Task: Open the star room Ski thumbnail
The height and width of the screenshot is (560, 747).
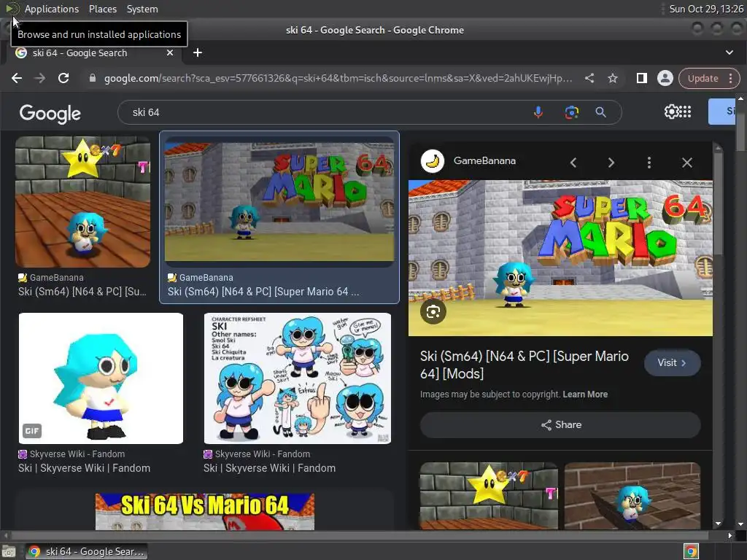Action: tap(83, 202)
